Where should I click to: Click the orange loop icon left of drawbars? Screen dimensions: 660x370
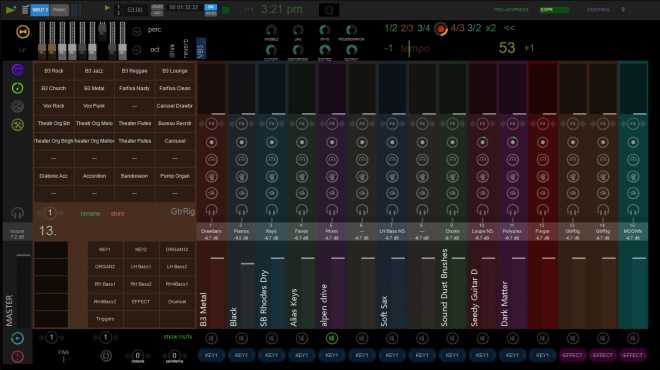pyautogui.click(x=23, y=32)
